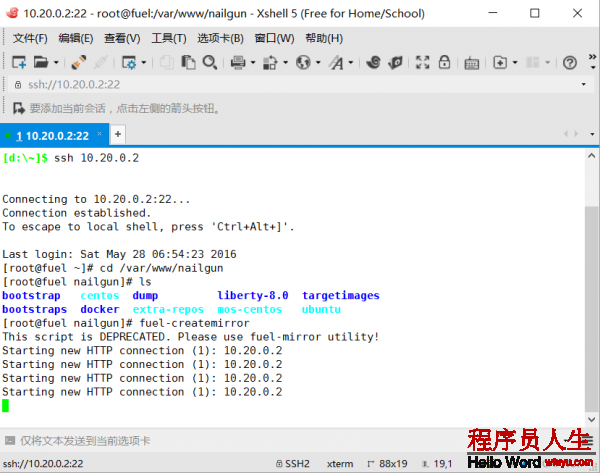Open the 编辑(E) menu
Screen dimensions: 600x473
(x=76, y=38)
